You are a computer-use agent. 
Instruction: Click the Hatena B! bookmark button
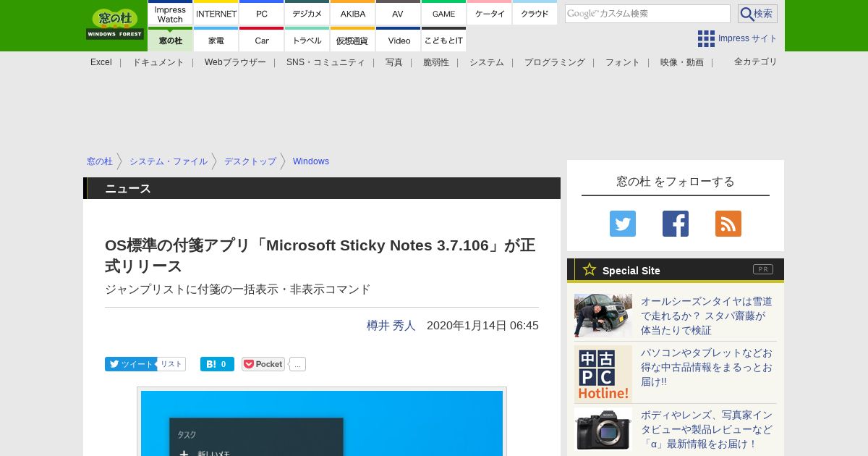click(x=217, y=364)
